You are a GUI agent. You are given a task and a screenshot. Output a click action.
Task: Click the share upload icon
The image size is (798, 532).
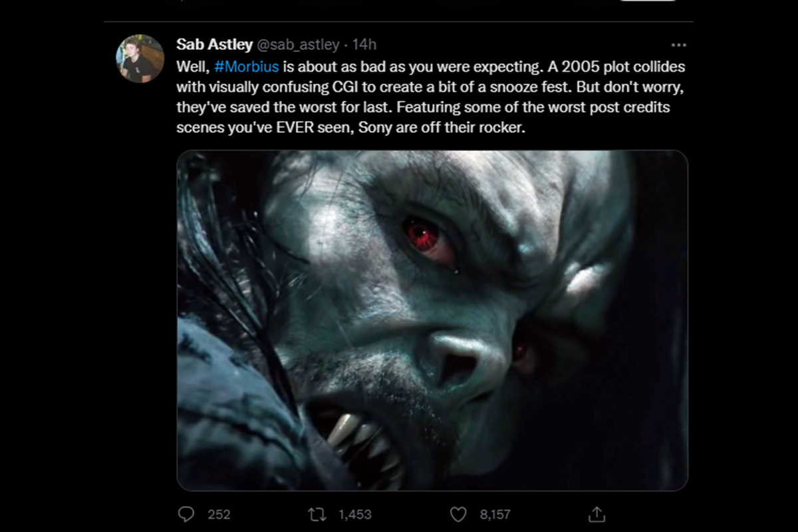click(x=597, y=514)
